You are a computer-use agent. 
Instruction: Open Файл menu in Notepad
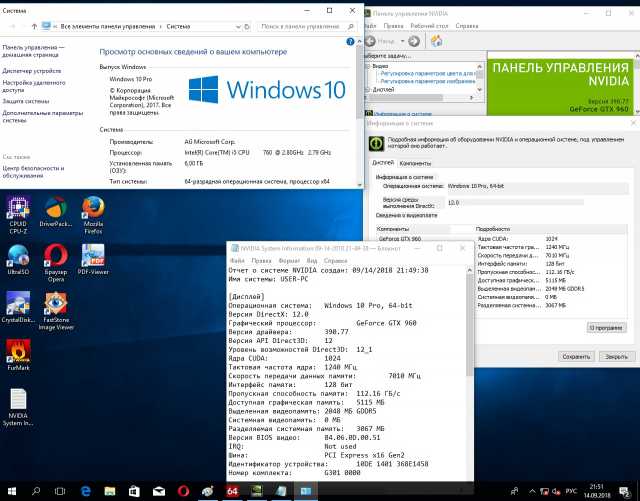(237, 261)
